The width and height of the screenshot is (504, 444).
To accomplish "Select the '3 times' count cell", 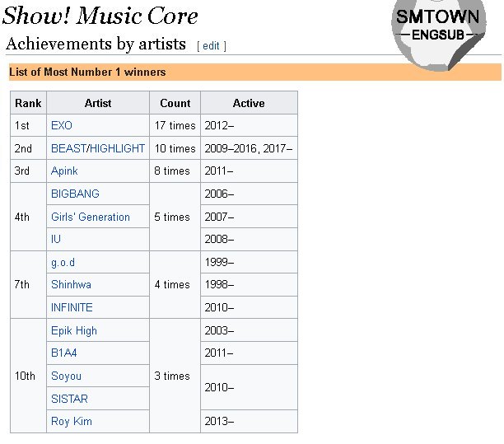I will pos(175,376).
